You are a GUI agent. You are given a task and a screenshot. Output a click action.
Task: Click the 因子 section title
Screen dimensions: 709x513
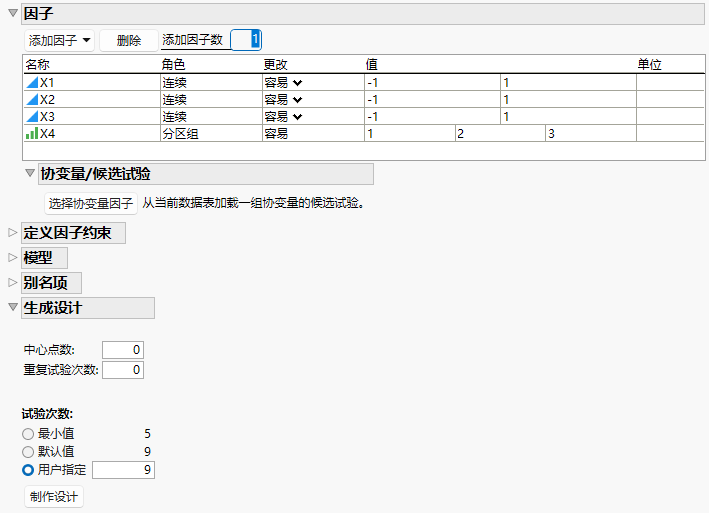click(x=38, y=14)
